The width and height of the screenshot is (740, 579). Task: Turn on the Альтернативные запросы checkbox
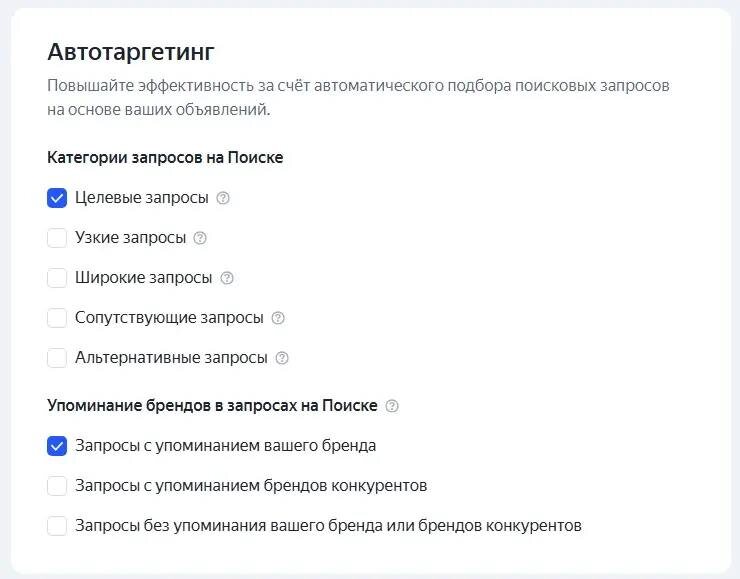(x=57, y=358)
